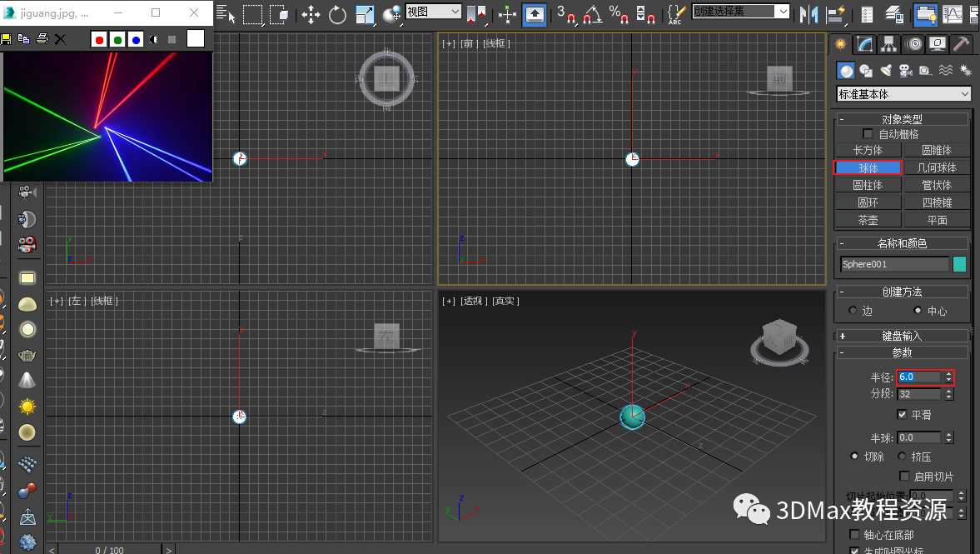Viewport: 980px width, 554px height.
Task: Click the Mirror tool icon
Action: pyautogui.click(x=808, y=14)
